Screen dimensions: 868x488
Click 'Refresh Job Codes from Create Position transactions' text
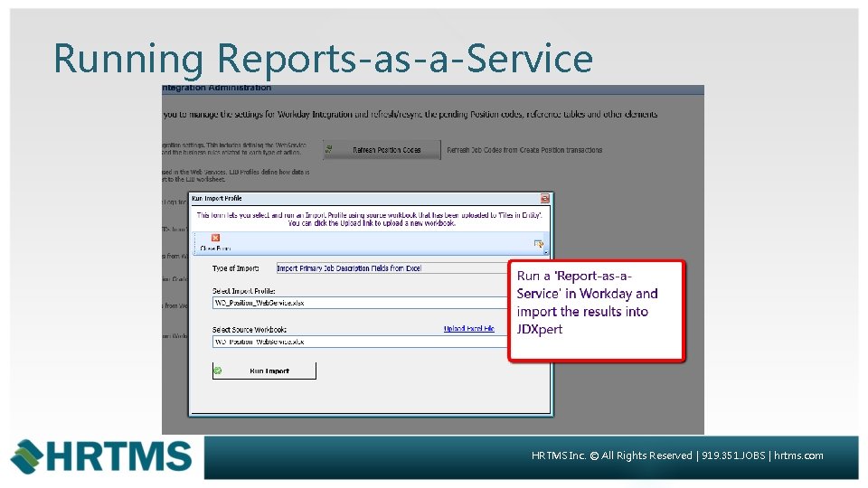point(524,150)
